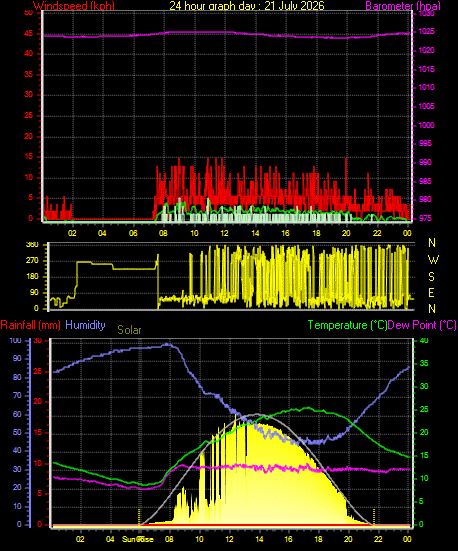The image size is (458, 551).
Task: Click the "1000" barometer axis value
Action: pyautogui.click(x=426, y=125)
